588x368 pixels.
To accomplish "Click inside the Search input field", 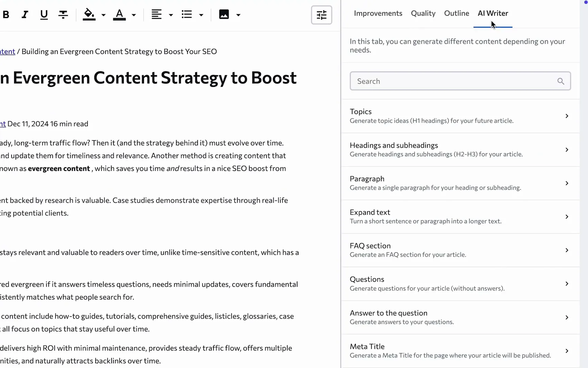I will 442,81.
